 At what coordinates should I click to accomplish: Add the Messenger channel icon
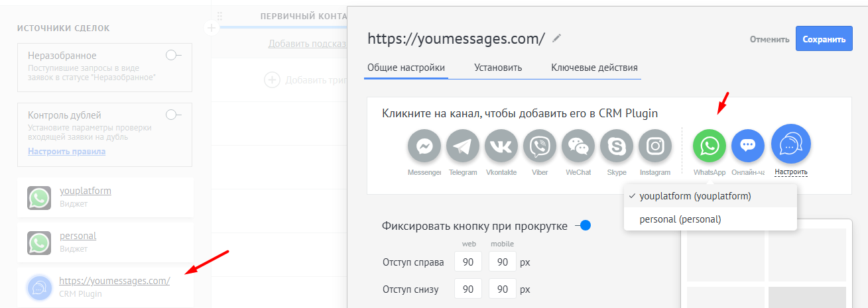[424, 146]
